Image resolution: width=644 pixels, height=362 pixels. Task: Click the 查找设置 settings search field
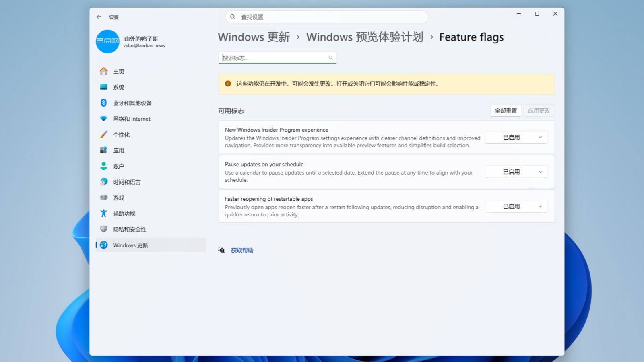point(327,17)
